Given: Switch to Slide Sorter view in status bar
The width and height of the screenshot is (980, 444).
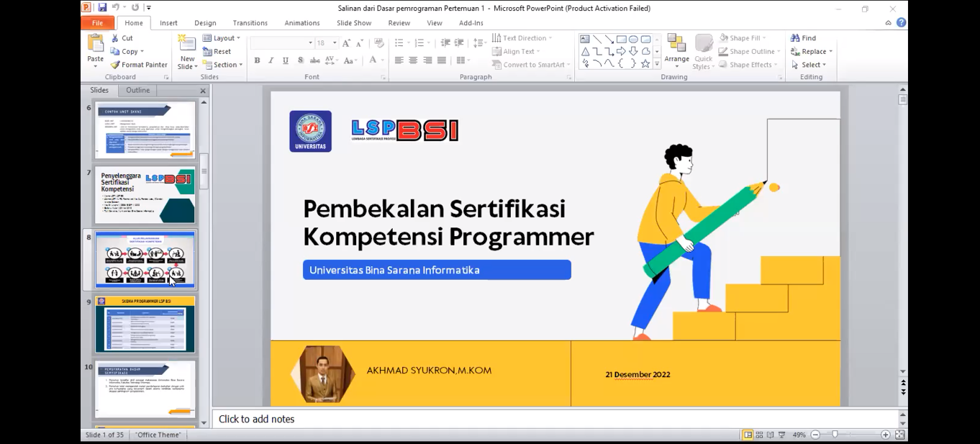Looking at the screenshot, I should coord(759,435).
